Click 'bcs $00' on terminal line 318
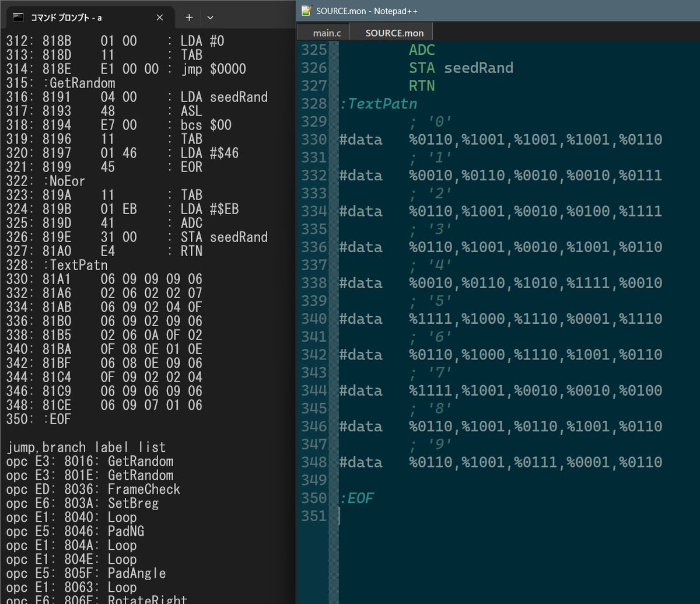The image size is (700, 604). 206,125
